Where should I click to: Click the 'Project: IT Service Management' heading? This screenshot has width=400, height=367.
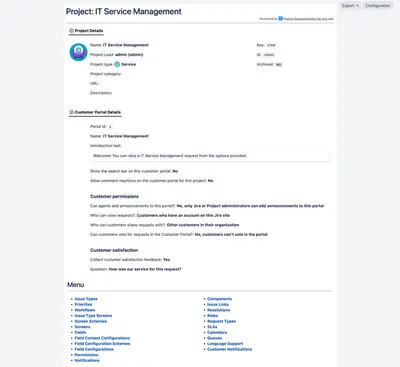[x=124, y=12]
